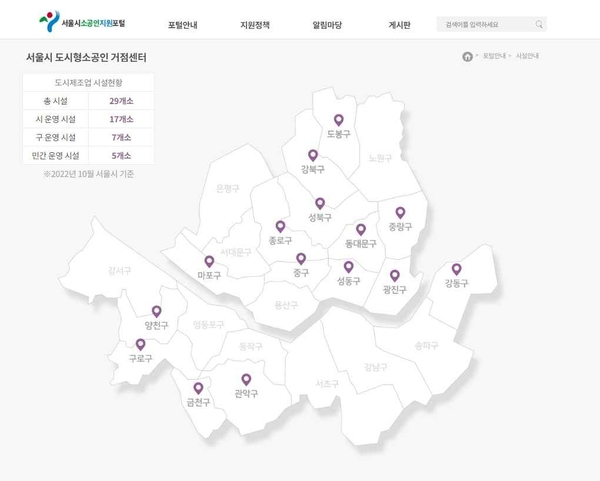Select the pin over 양천구
Screen dimensions: 600x481
[x=156, y=311]
